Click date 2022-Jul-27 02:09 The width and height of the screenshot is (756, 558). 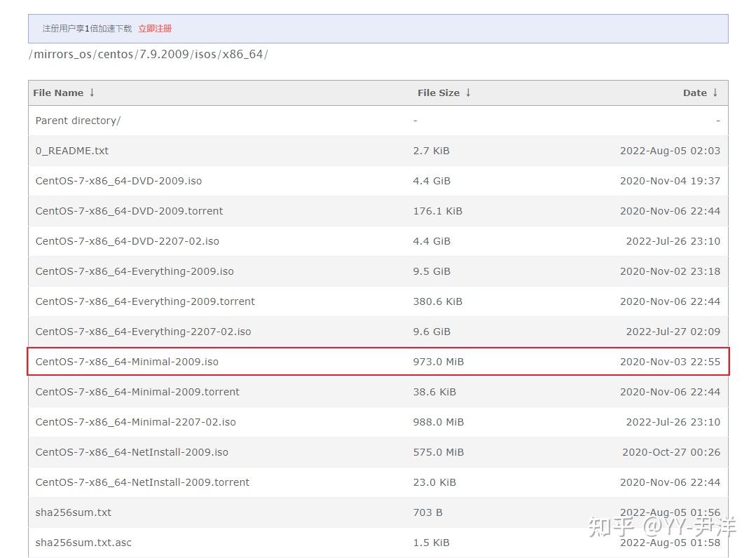coord(673,332)
